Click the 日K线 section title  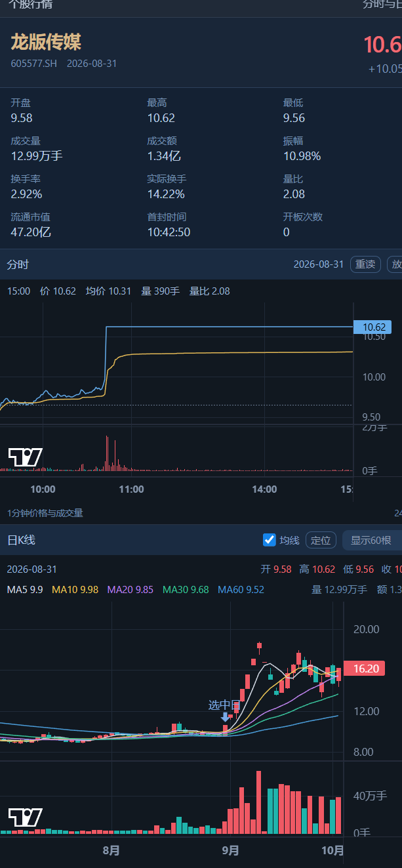(x=21, y=540)
